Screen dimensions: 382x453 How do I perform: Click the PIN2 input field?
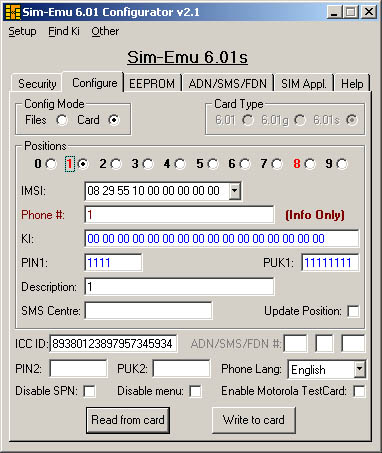78,369
